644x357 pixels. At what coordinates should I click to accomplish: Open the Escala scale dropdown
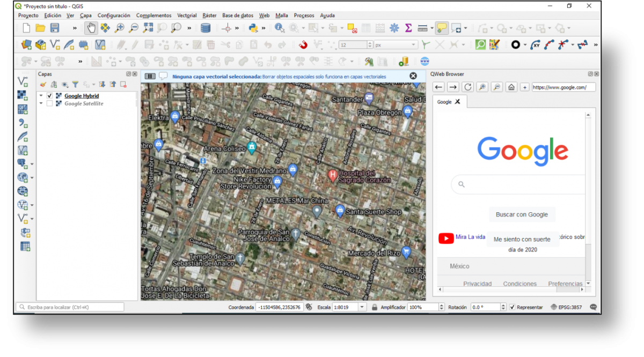click(363, 307)
